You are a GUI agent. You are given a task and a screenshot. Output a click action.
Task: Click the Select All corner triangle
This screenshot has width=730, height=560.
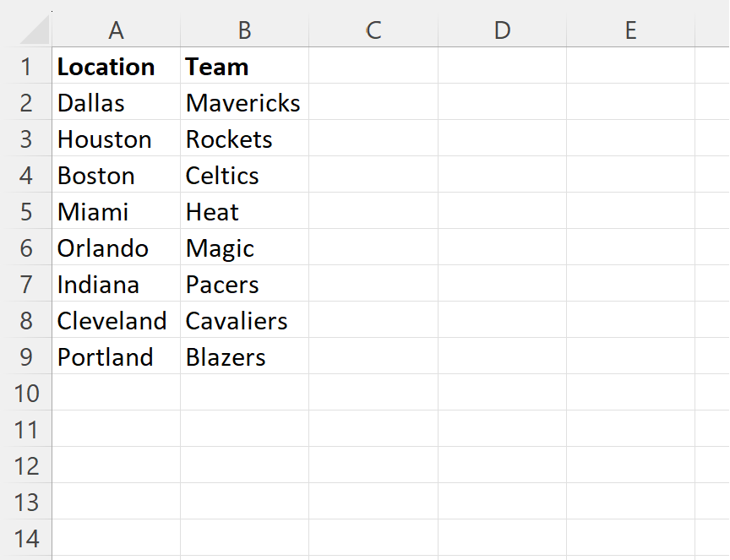click(x=35, y=29)
